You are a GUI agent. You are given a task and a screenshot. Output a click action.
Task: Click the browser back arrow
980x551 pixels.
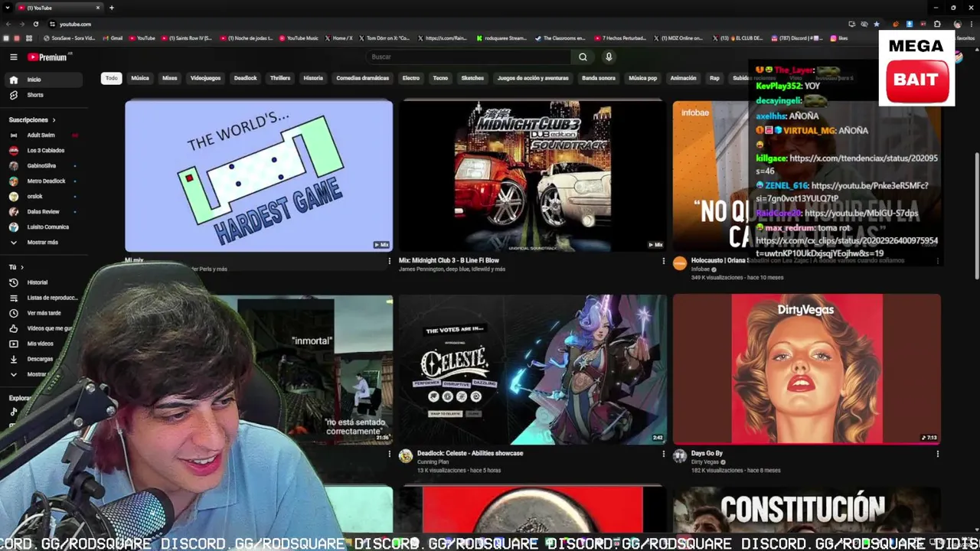coord(8,24)
